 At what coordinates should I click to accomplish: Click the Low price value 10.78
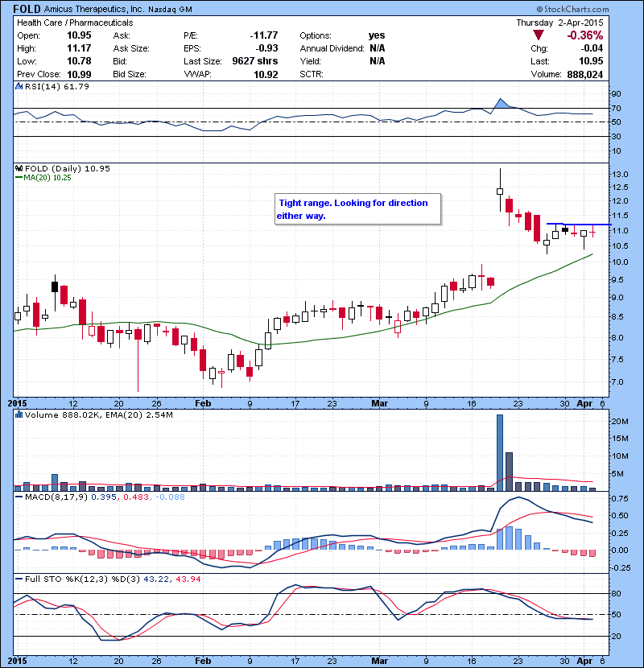[x=79, y=61]
